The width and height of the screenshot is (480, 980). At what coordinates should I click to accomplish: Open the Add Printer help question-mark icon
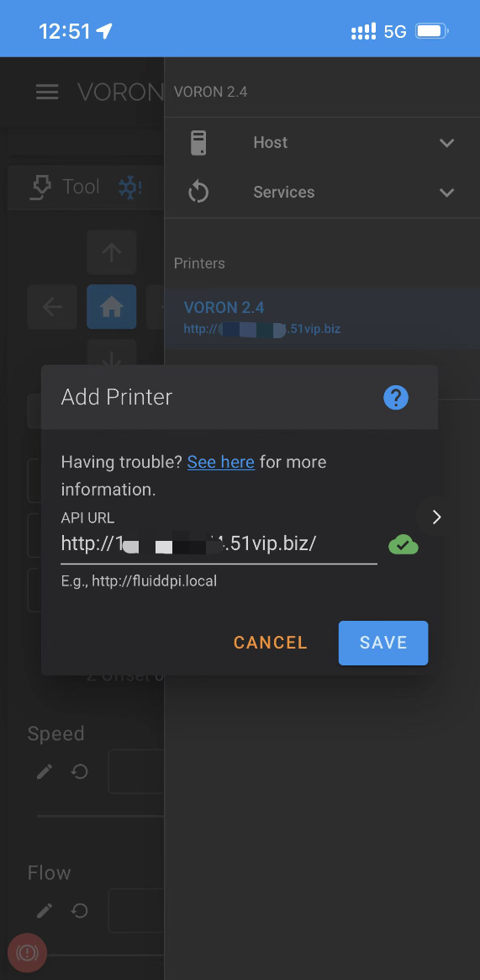pyautogui.click(x=396, y=398)
